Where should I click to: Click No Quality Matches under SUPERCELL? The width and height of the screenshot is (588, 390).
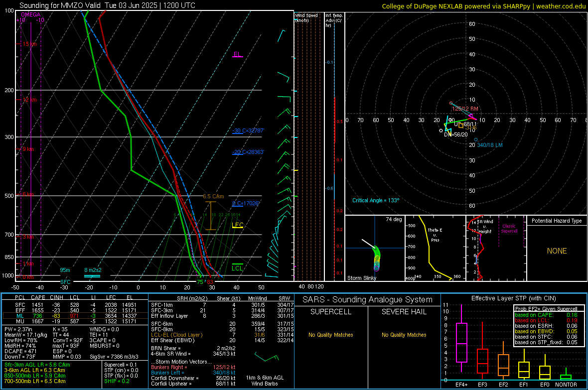click(x=331, y=335)
